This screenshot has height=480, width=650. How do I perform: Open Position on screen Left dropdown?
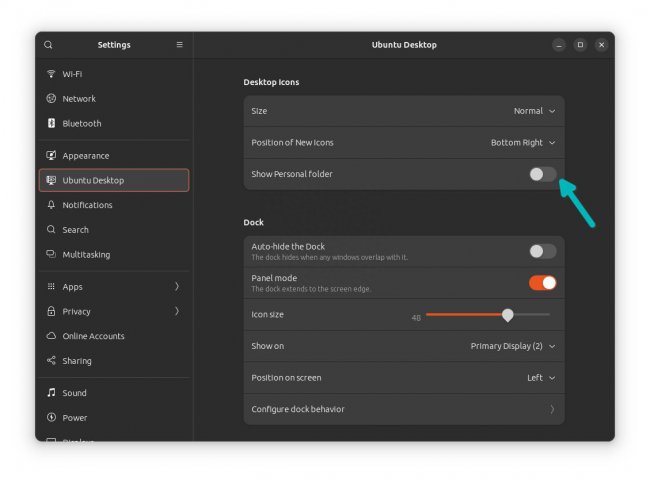[541, 378]
